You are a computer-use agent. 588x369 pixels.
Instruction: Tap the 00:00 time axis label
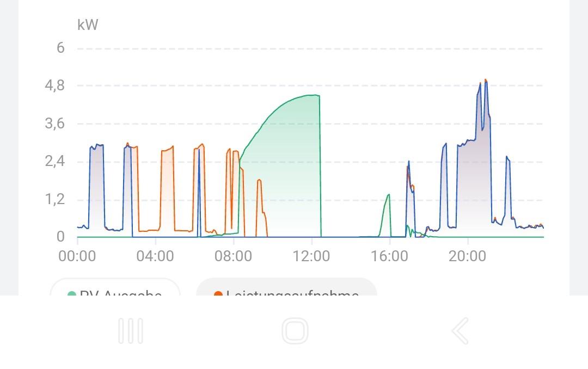77,256
